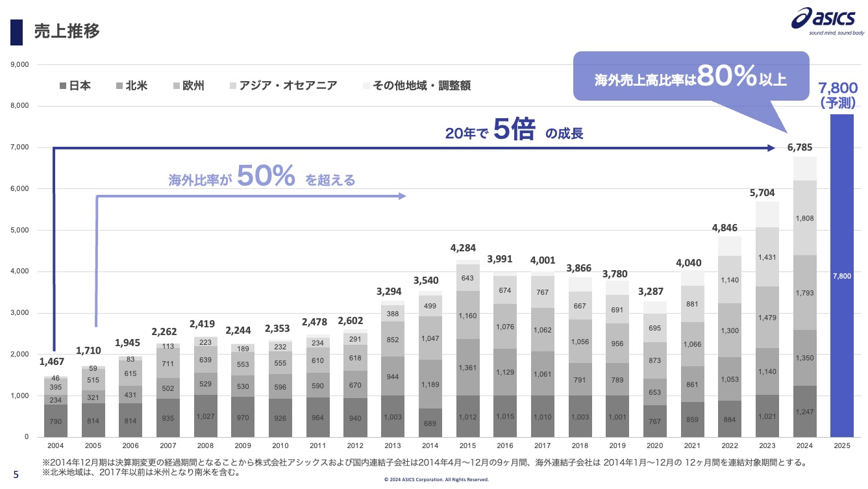Viewport: 868px width, 489px height.
Task: Select the その他地域・調整額 legend marker
Action: pyautogui.click(x=366, y=86)
